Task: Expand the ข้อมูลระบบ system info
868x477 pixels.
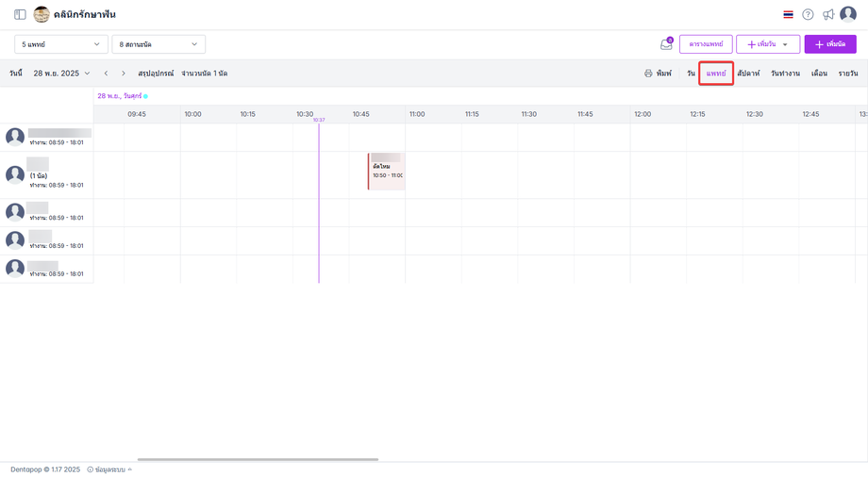Action: [109, 469]
